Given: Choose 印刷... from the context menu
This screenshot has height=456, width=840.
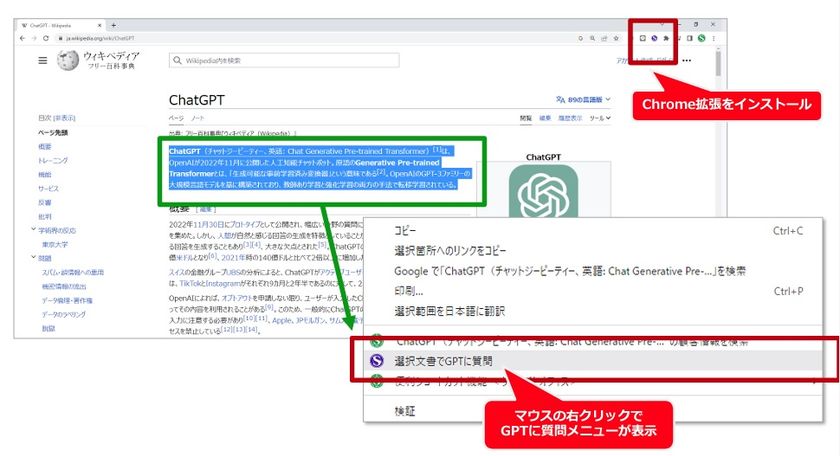Looking at the screenshot, I should coord(593,291).
